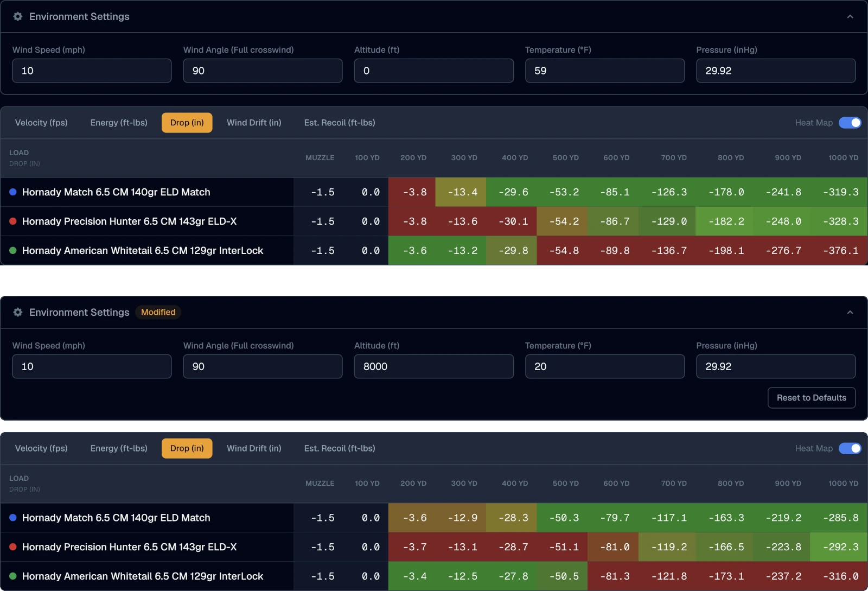The height and width of the screenshot is (591, 868).
Task: Click the Altitude field showing 8000
Action: click(x=434, y=366)
